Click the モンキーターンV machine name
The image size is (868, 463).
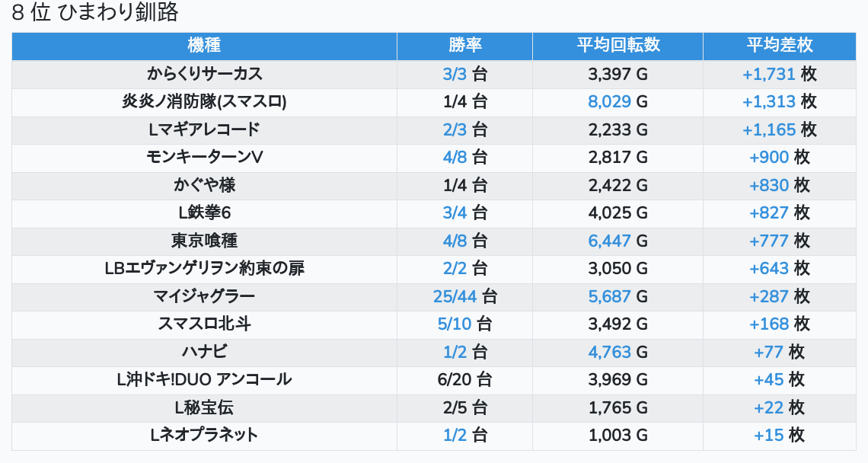pyautogui.click(x=204, y=158)
